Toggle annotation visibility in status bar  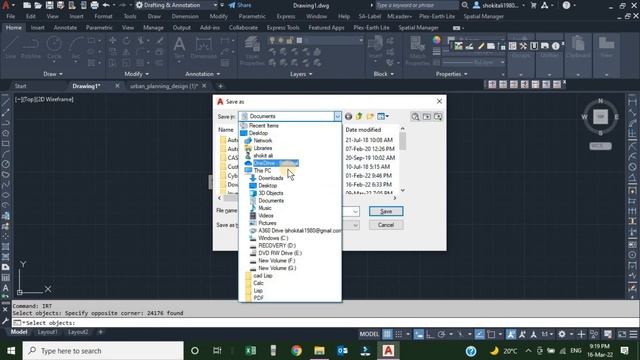[x=511, y=334]
